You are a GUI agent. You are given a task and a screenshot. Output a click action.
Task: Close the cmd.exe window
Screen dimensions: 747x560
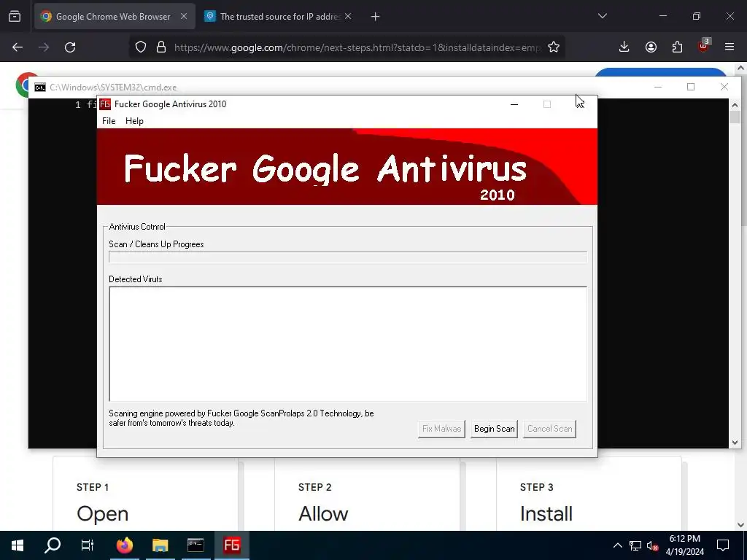tap(724, 87)
